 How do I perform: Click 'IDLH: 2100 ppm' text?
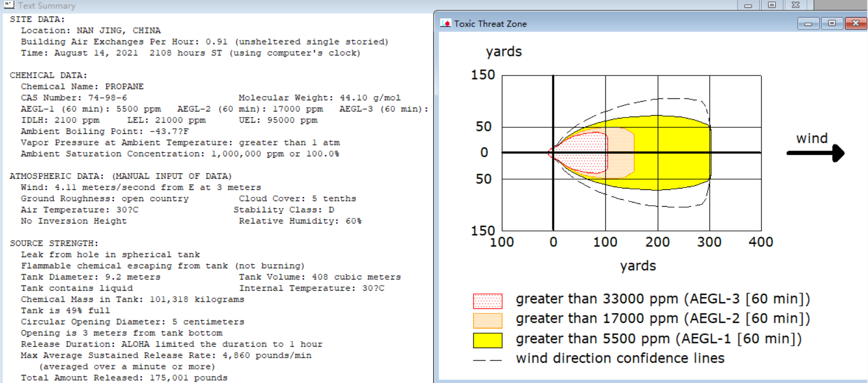coord(60,120)
